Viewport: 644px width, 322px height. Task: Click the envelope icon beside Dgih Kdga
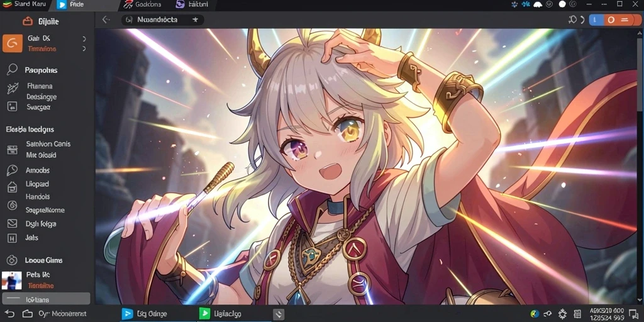point(12,223)
